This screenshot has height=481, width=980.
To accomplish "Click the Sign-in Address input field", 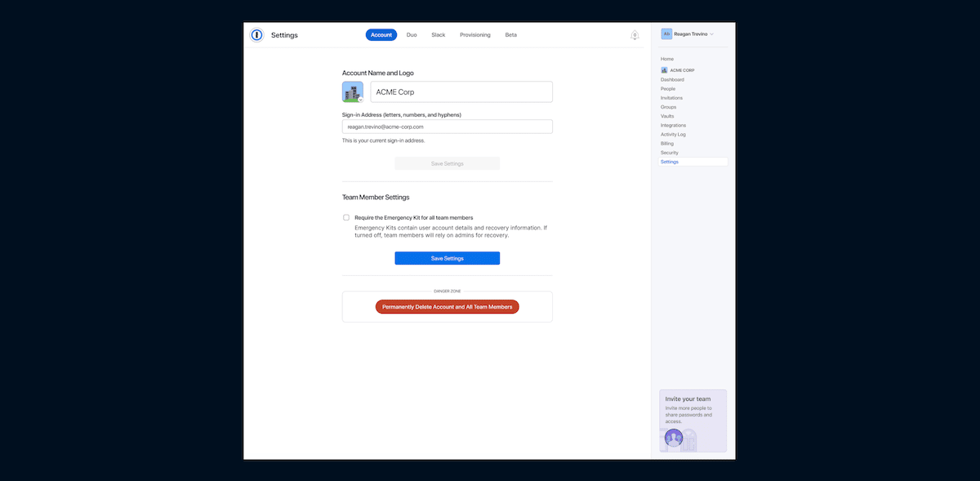I will (x=447, y=127).
